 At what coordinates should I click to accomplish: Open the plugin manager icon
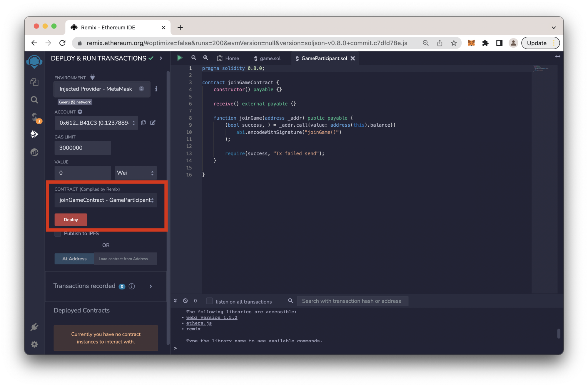34,327
